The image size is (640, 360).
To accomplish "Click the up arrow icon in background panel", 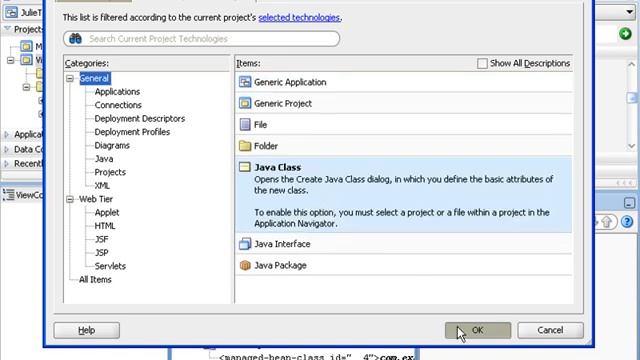I will coord(607,222).
